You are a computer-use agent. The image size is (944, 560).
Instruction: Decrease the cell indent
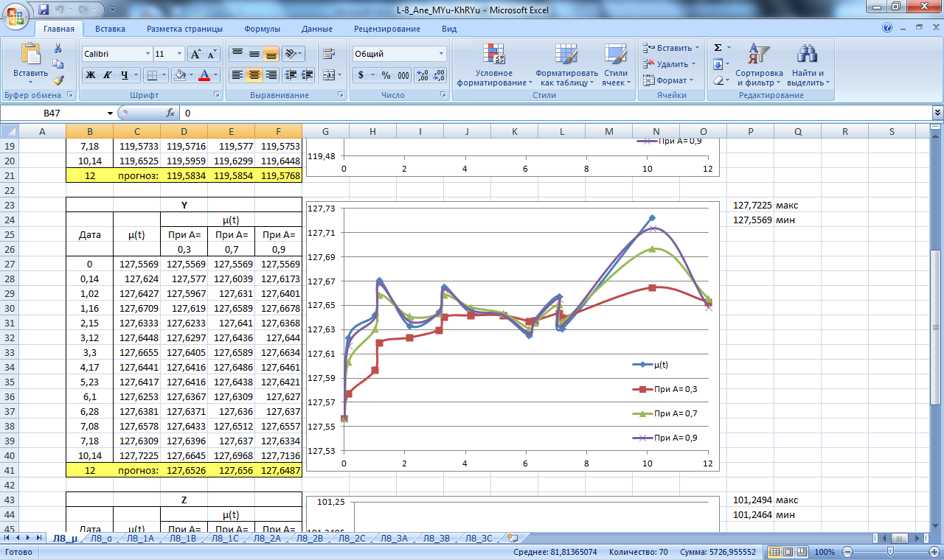(291, 74)
